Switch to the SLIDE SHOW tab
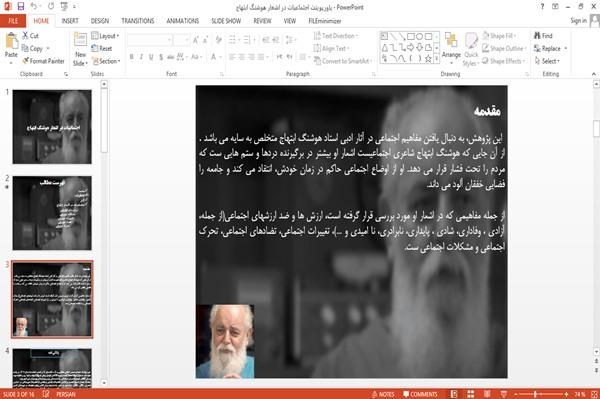This screenshot has width=600, height=399. click(x=226, y=21)
